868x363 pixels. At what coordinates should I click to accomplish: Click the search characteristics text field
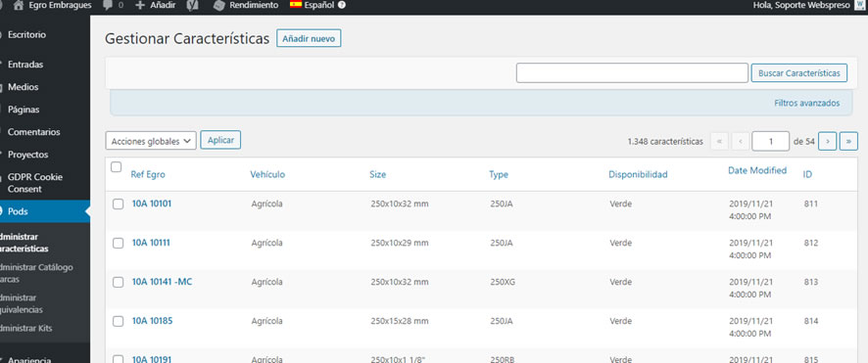pos(632,73)
